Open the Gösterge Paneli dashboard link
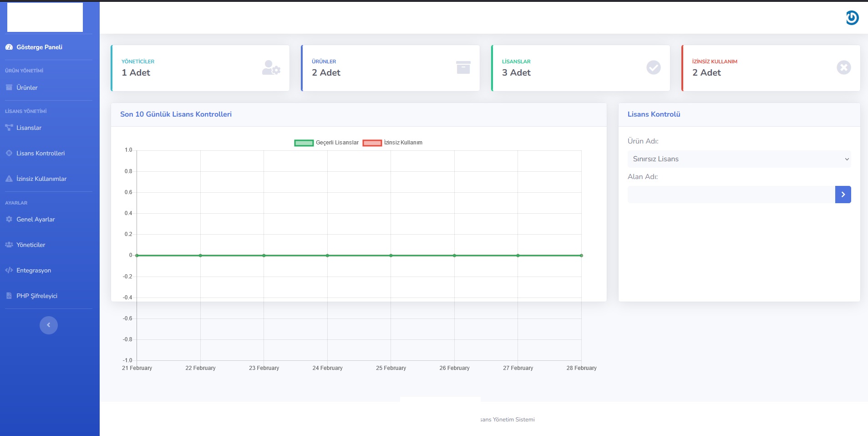Screen dimensions: 868x436 coord(39,47)
